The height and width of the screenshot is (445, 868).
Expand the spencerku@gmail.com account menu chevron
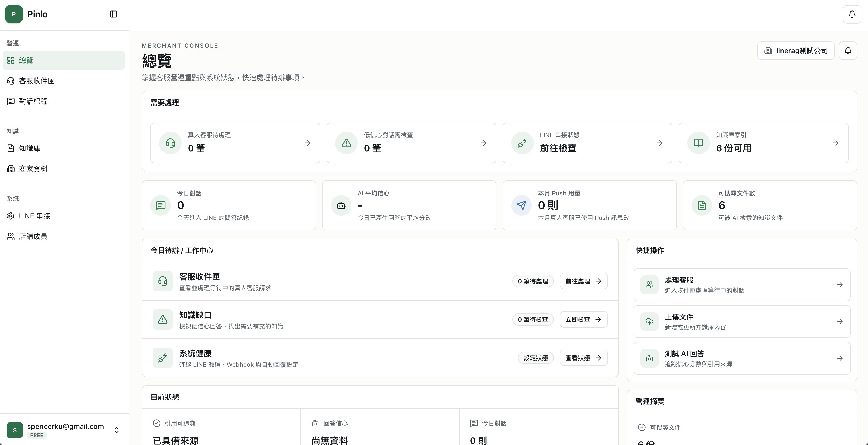point(117,430)
